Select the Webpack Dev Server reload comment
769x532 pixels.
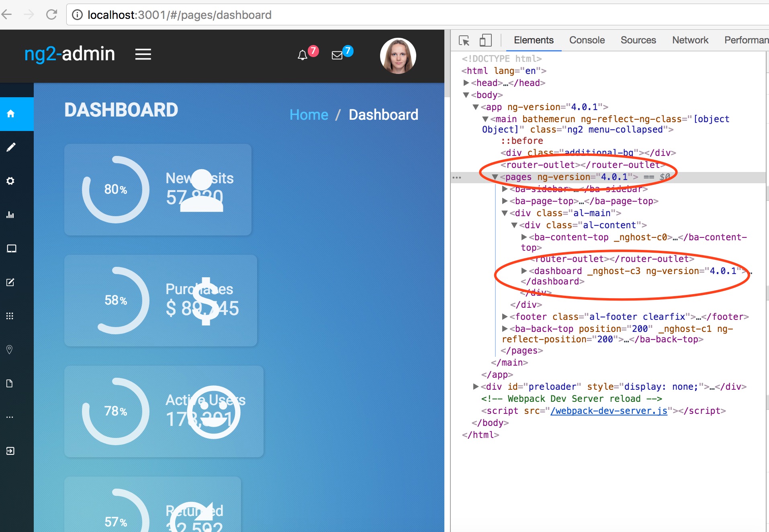571,399
